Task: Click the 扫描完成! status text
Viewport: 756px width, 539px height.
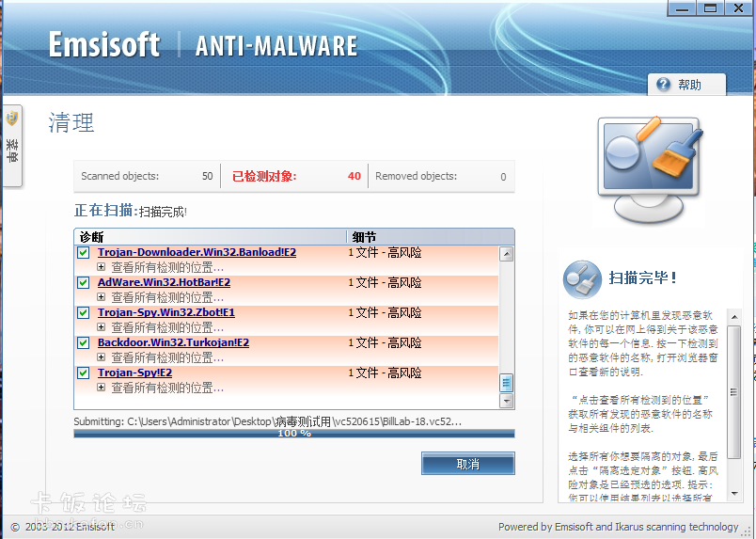Action: (163, 212)
